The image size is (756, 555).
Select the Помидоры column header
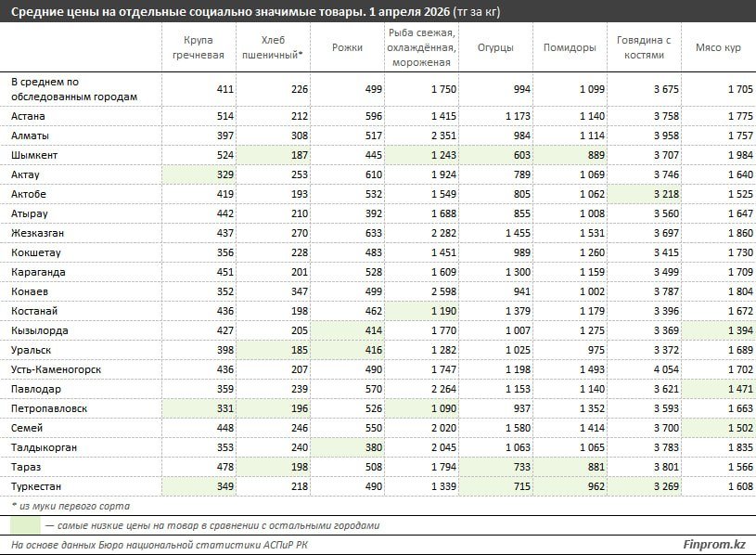click(570, 49)
